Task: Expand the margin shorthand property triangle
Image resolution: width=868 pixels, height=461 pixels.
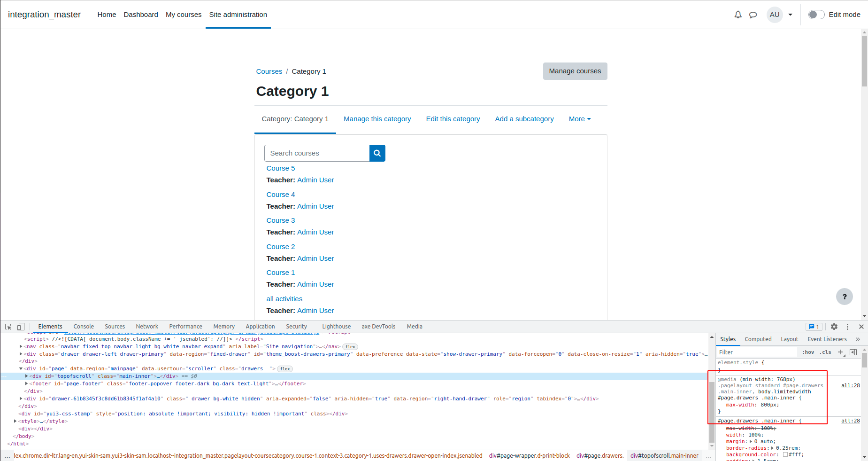Action: coord(751,441)
